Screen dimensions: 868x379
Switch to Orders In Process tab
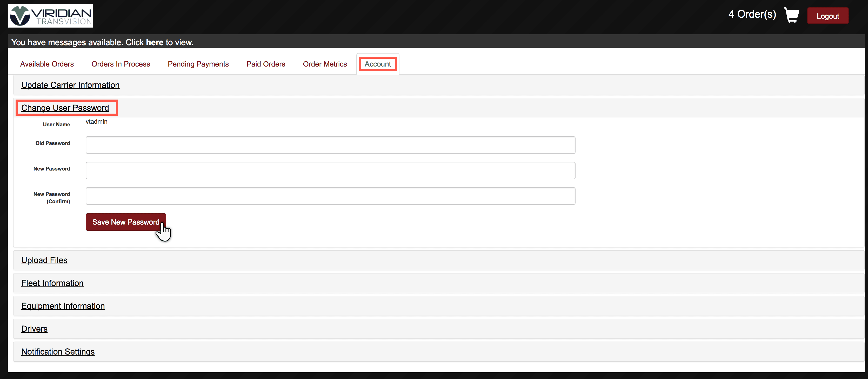tap(121, 64)
